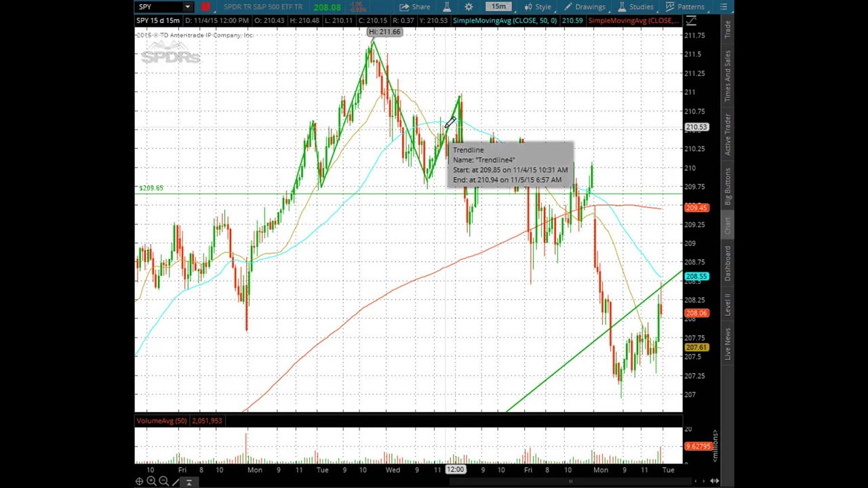Open the Level II side tab
This screenshot has height=488, width=868.
728,304
